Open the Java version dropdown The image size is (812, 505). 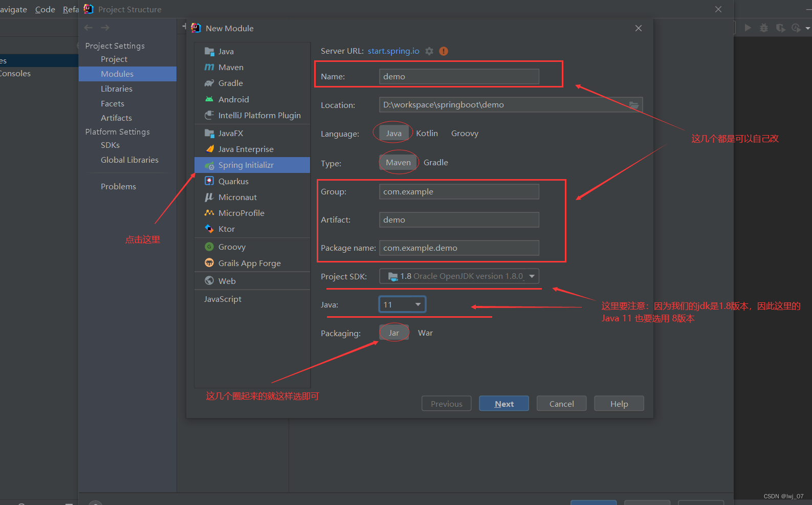(x=402, y=304)
